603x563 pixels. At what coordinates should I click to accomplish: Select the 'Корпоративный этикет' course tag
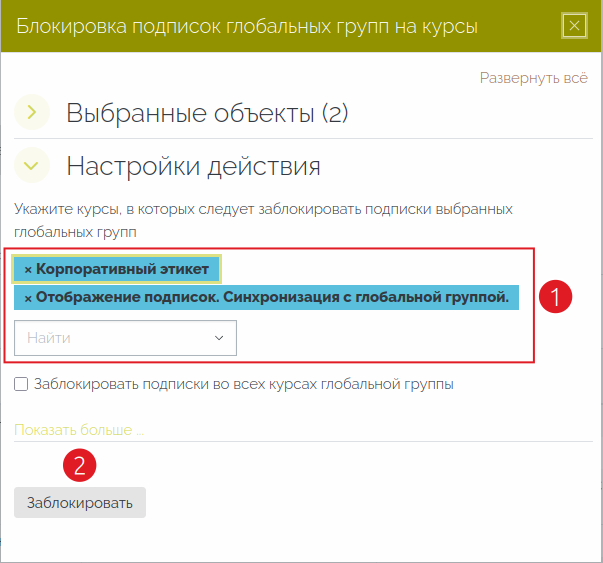click(x=122, y=270)
